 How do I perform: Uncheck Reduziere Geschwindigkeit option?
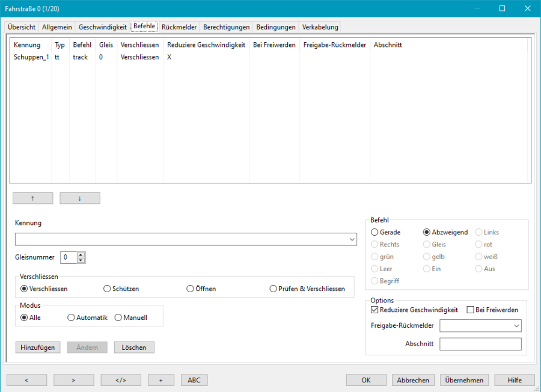375,310
